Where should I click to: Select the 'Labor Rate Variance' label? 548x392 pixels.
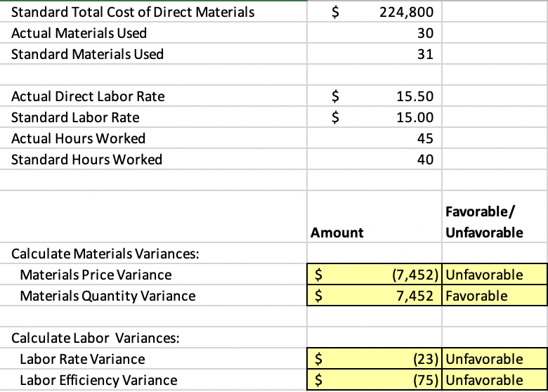(82, 359)
